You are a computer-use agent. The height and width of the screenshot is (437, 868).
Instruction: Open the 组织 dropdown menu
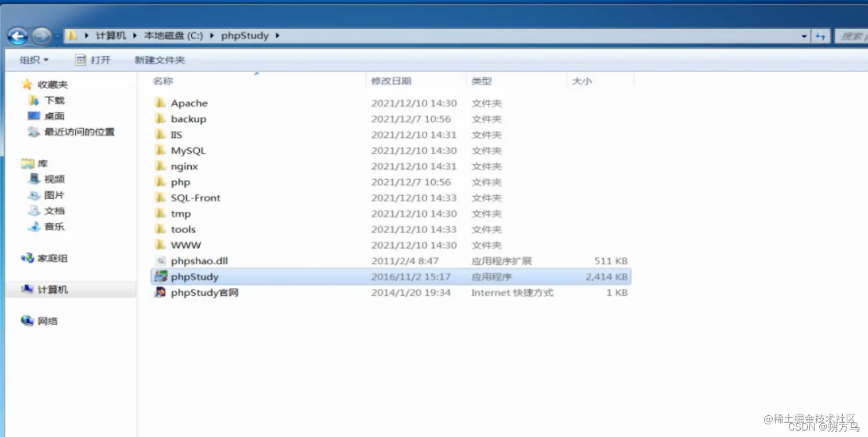tap(34, 60)
